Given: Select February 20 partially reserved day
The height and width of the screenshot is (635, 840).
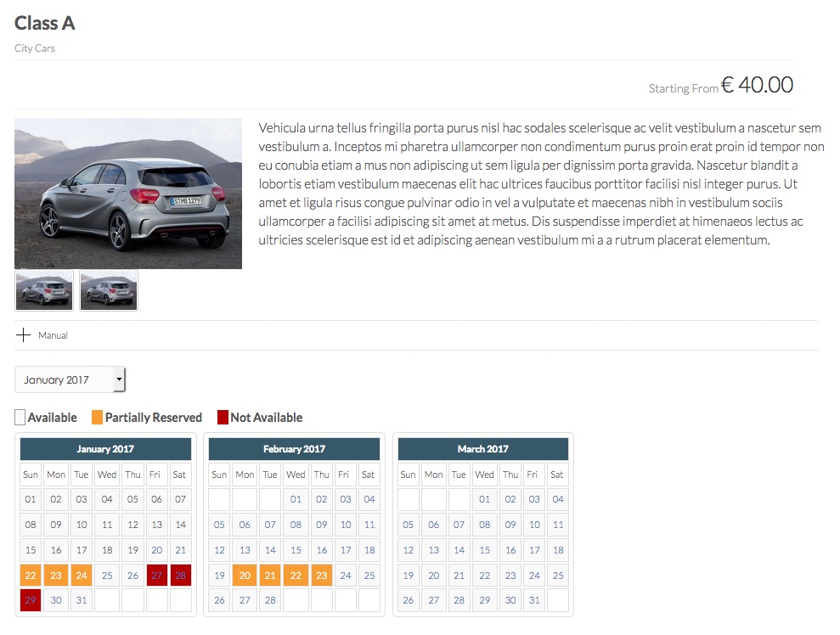Looking at the screenshot, I should [245, 576].
